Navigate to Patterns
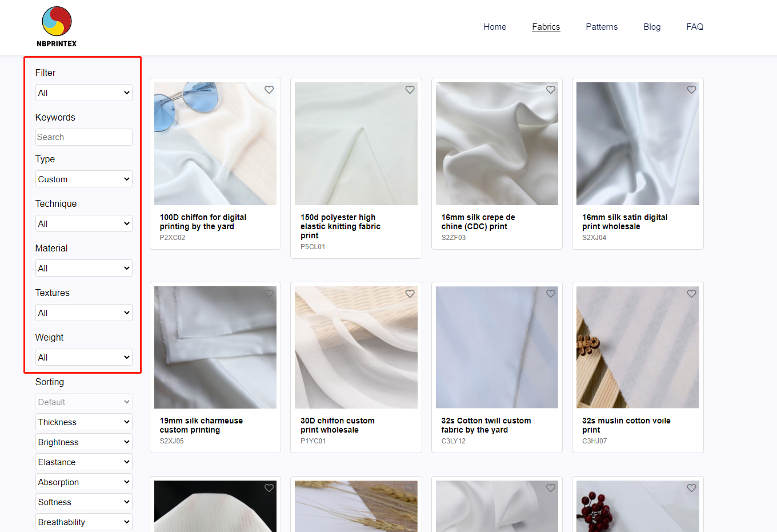The height and width of the screenshot is (532, 777). (602, 27)
